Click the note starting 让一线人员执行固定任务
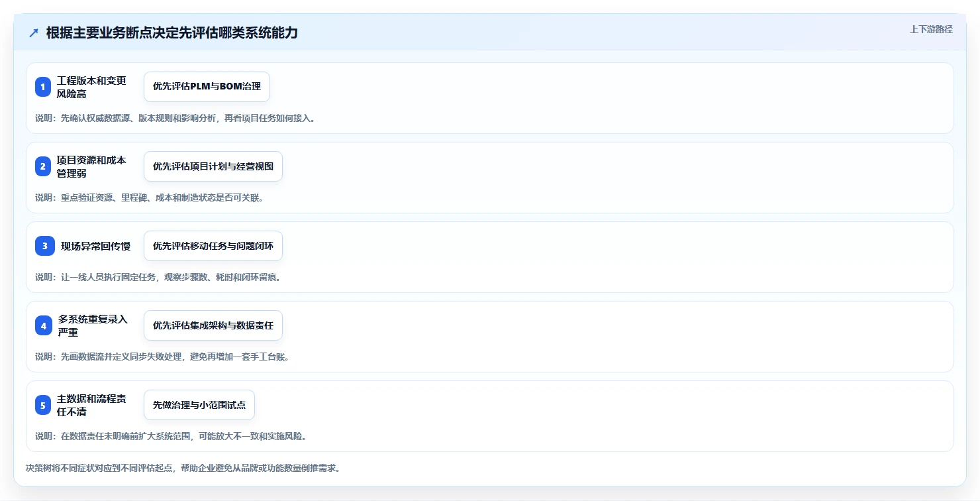Screen dimensions: 980x501 (x=158, y=277)
